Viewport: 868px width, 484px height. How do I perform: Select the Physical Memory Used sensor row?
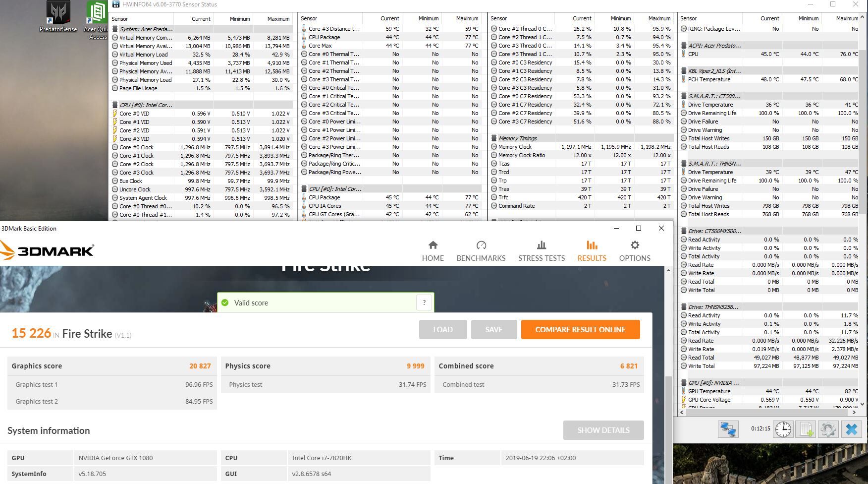[x=202, y=63]
